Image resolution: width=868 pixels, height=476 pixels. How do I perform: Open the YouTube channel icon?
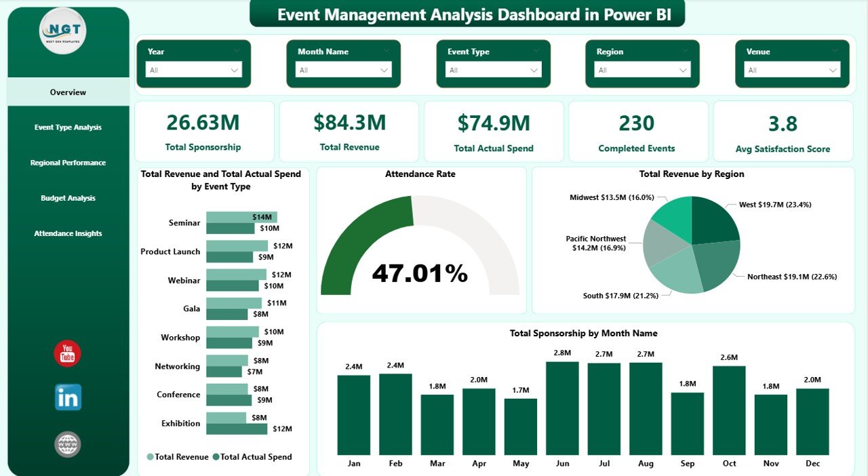(x=67, y=353)
